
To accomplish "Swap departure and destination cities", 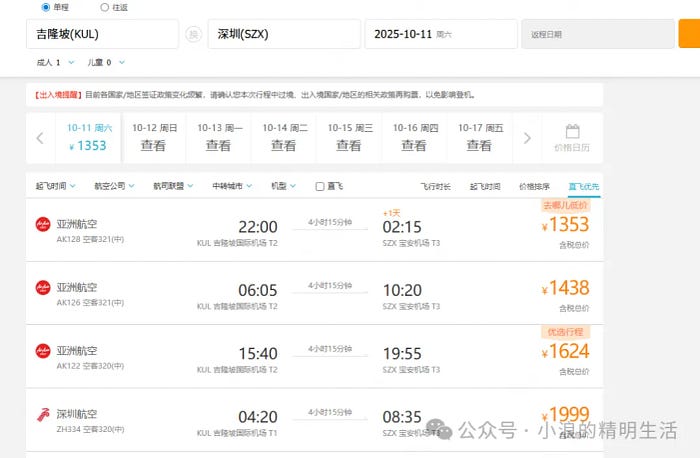I will coord(193,34).
